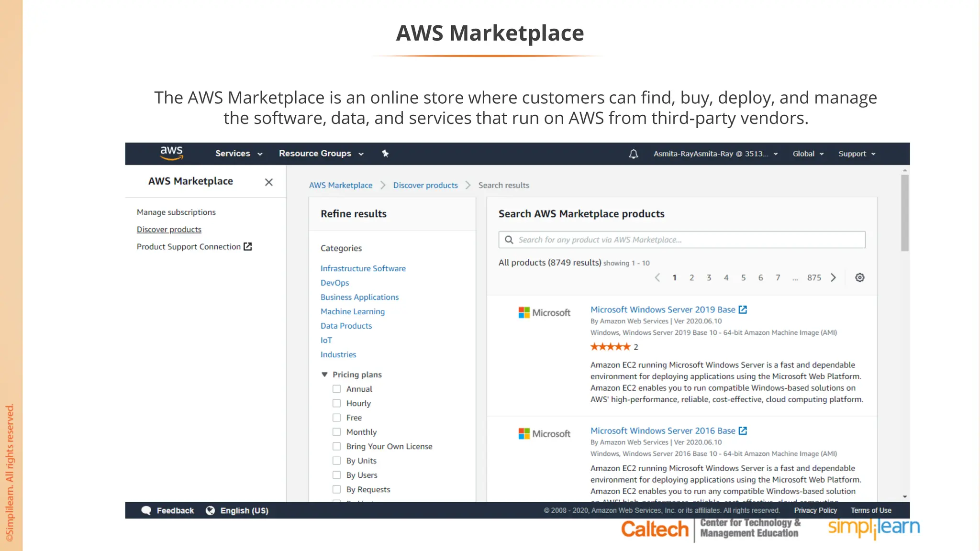
Task: Go to results page 5
Action: coord(743,277)
